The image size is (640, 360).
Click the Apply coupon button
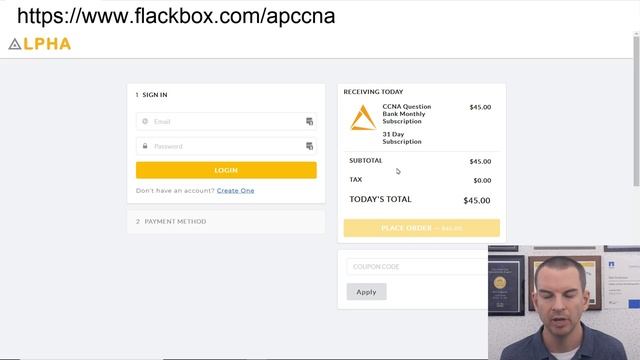[x=367, y=292]
